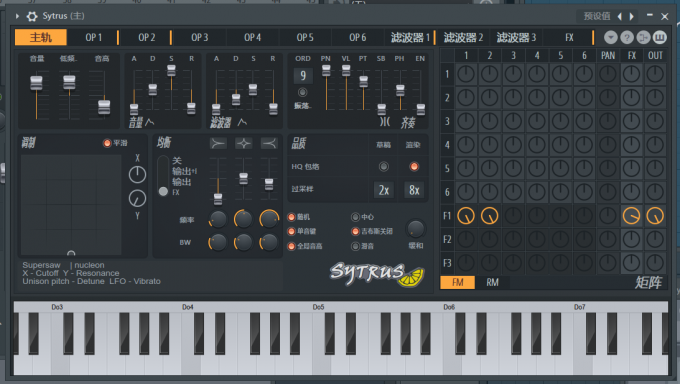The height and width of the screenshot is (384, 680).
Task: Select FM matrix mode
Action: (x=458, y=282)
